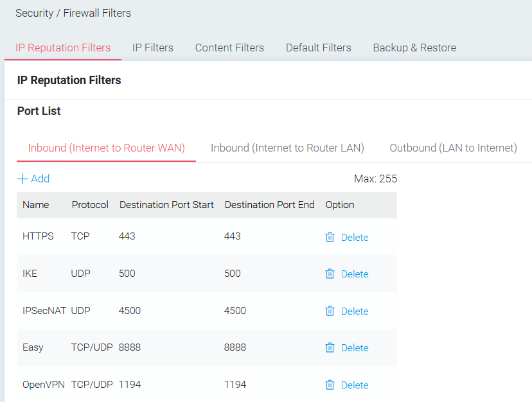Screen dimensions: 532x402
Task: Click trash icon in HTTPS row
Action: pyautogui.click(x=330, y=237)
